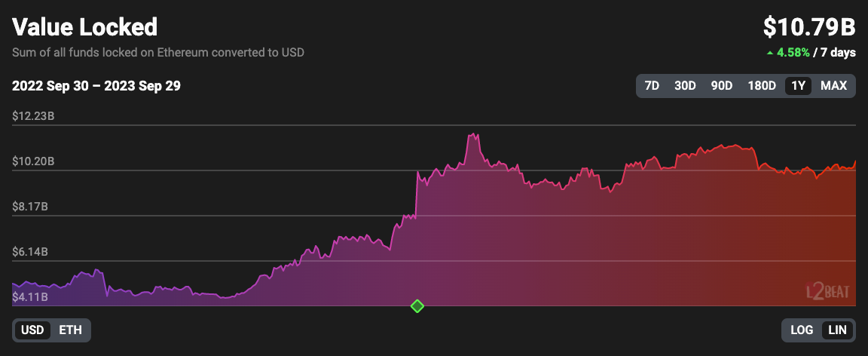Click the $12.23B axis label

34,116
